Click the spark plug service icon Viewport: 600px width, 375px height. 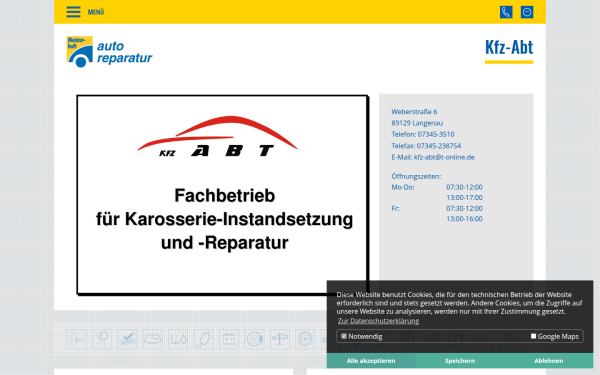pos(204,339)
